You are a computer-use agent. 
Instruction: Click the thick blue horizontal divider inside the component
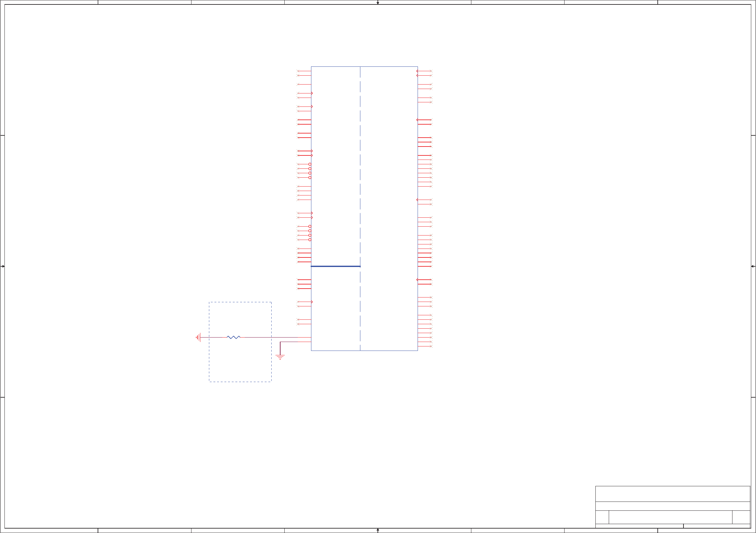click(335, 266)
